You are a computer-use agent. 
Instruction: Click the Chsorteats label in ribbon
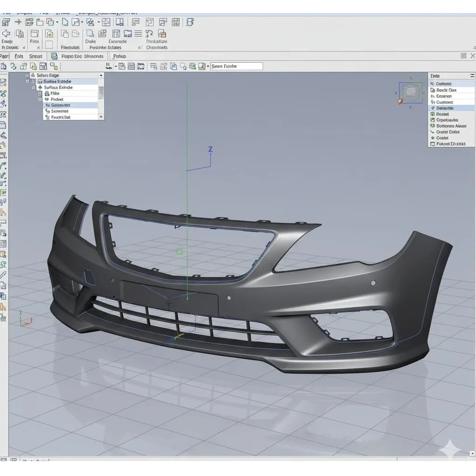point(157,47)
